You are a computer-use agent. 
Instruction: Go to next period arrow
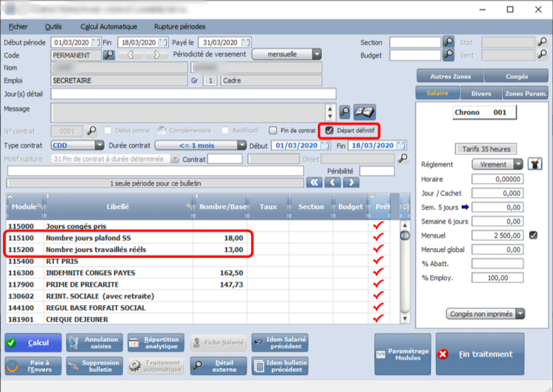[x=351, y=183]
